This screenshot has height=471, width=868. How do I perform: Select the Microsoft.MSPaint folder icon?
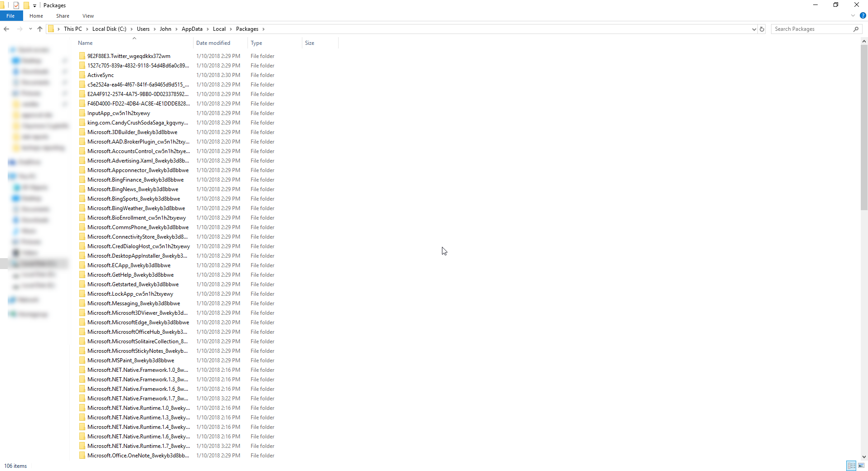[x=82, y=360]
